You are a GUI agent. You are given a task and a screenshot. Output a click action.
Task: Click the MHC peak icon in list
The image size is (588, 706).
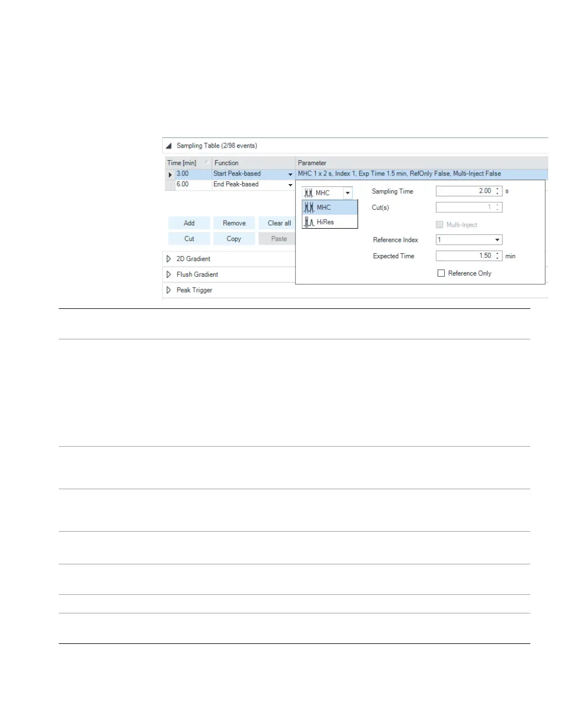[309, 208]
